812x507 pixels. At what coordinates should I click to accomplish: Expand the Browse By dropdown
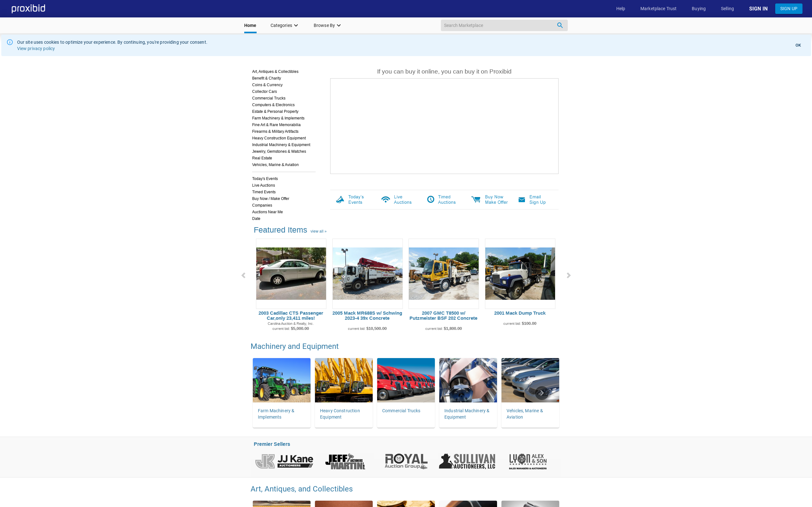point(327,25)
